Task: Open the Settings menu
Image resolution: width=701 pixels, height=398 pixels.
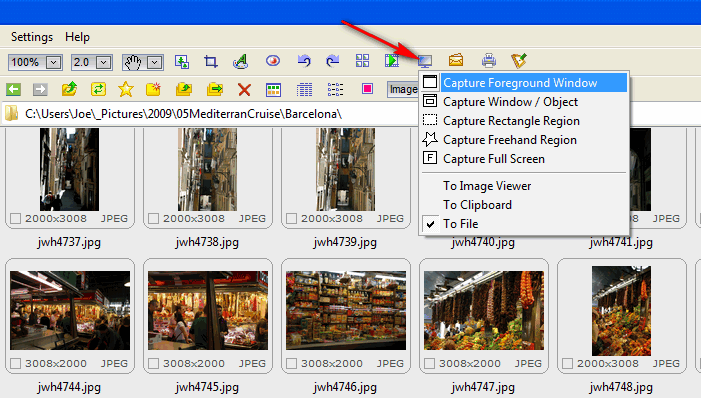Action: [x=32, y=37]
